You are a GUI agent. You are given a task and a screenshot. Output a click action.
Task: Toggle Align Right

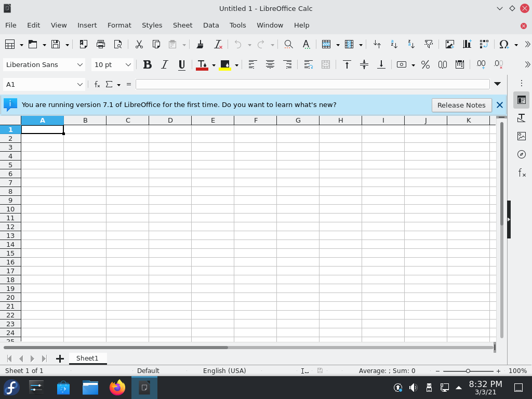[287, 64]
